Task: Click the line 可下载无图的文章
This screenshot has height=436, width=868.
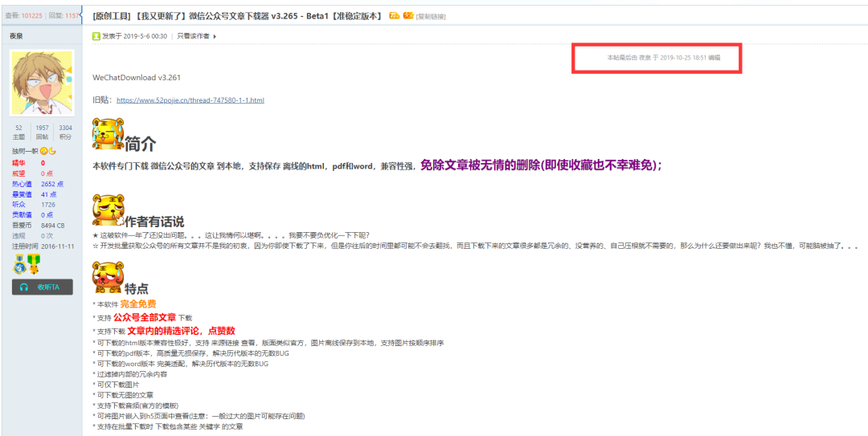Action: click(x=123, y=395)
